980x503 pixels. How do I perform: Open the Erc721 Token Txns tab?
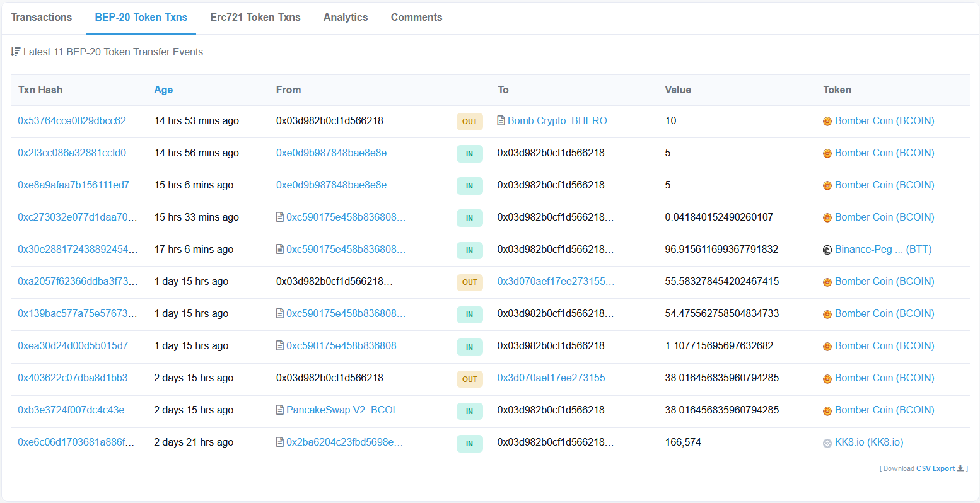[255, 17]
